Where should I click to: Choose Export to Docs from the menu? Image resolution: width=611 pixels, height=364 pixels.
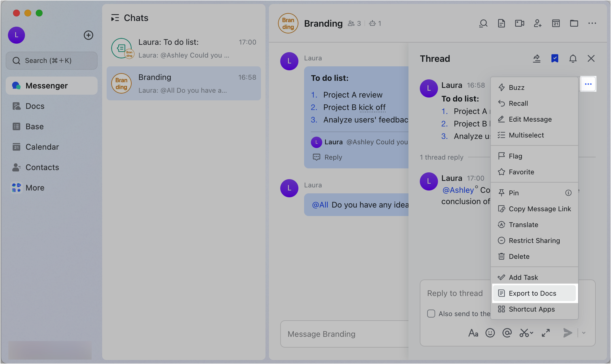pyautogui.click(x=532, y=293)
